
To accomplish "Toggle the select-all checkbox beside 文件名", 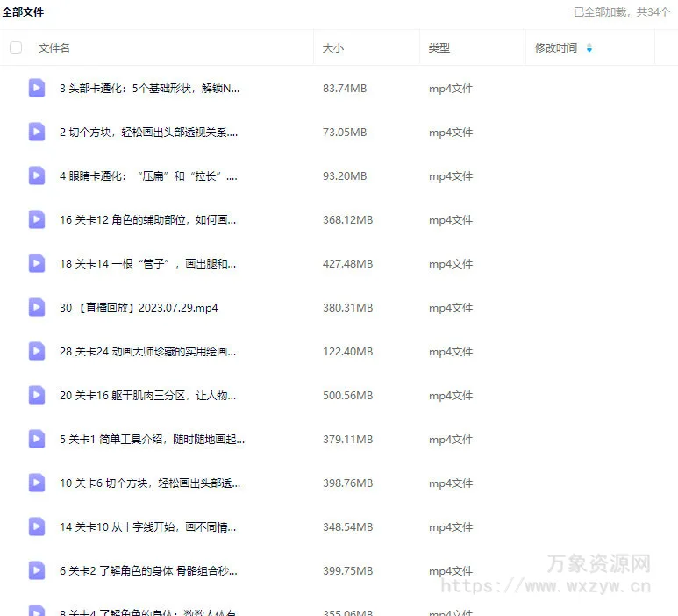I will [x=16, y=47].
